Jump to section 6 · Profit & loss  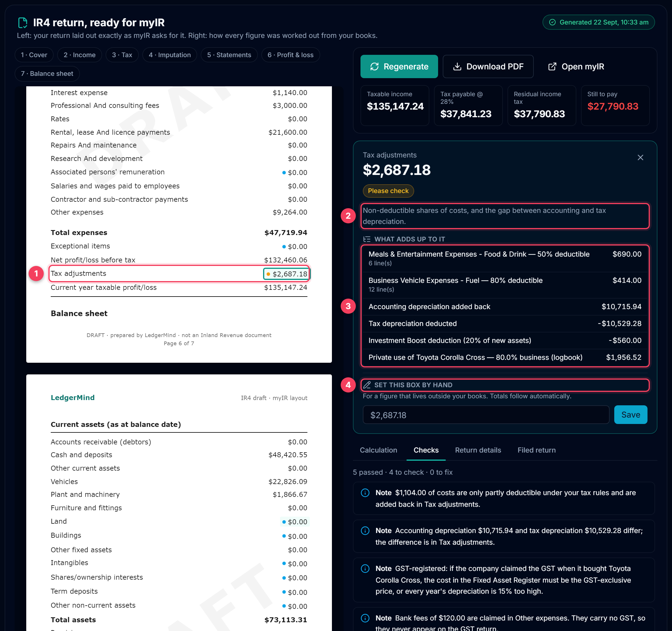pyautogui.click(x=290, y=55)
